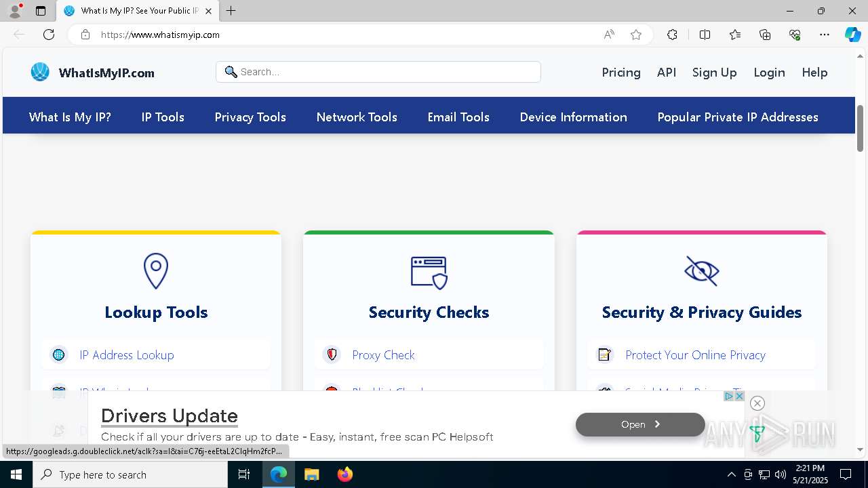Open the Proxy Check link
Screen dimensions: 868x488
(383, 354)
